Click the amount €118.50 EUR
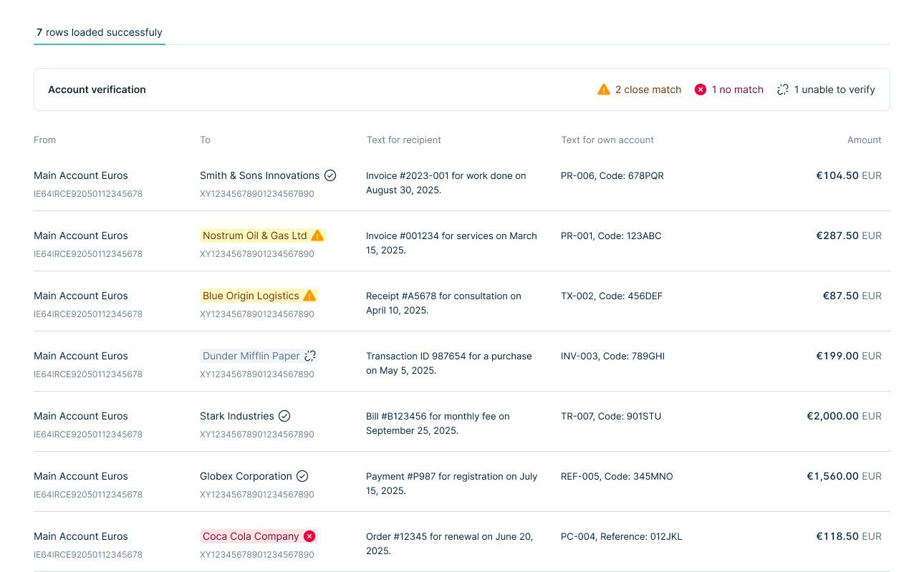 pos(849,536)
